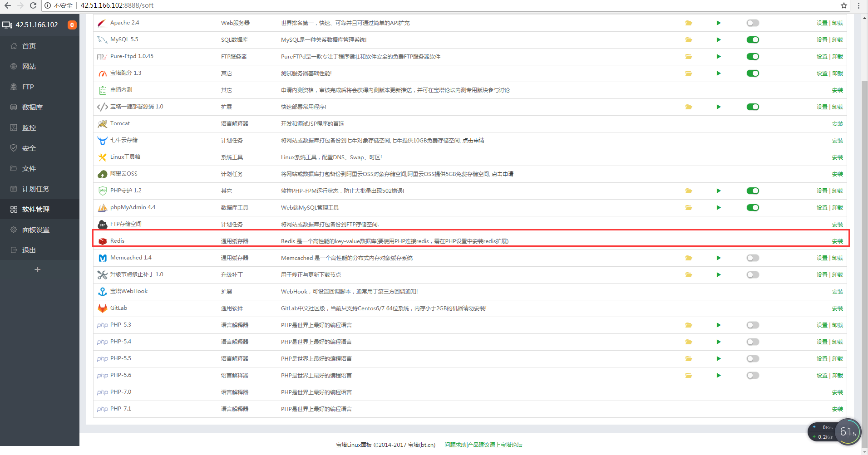
Task: Click 设置 link for MySQL 5.5
Action: [822, 40]
